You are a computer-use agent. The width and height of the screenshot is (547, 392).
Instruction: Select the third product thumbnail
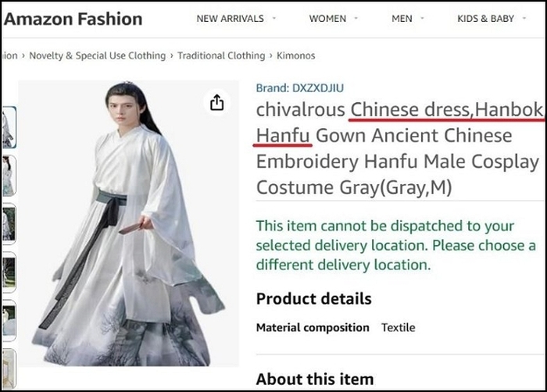pos(9,223)
